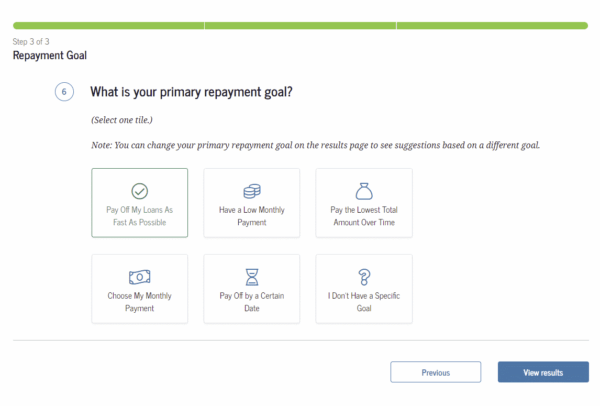Click the cash bill icon

coord(140,277)
